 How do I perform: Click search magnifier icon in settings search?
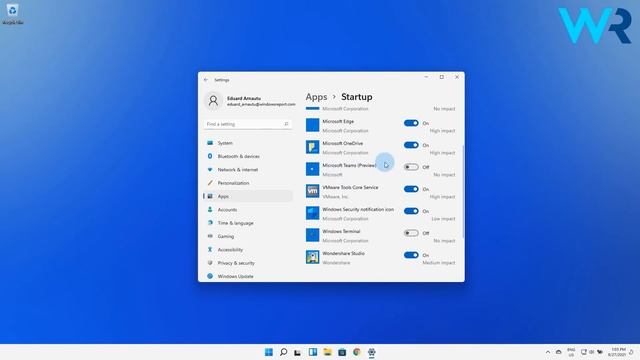point(286,124)
